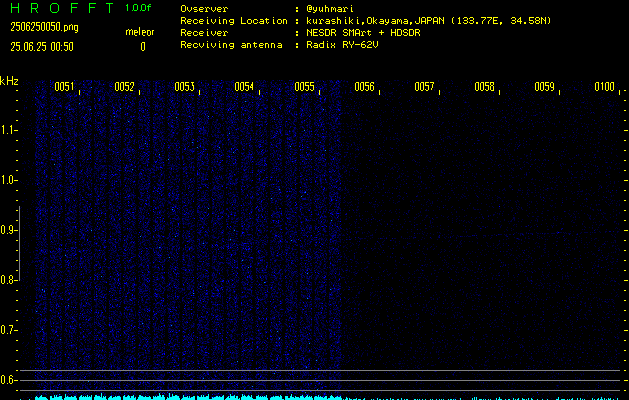This screenshot has width=629, height=400.
Task: Click the HROFFT title text
Action: click(62, 8)
